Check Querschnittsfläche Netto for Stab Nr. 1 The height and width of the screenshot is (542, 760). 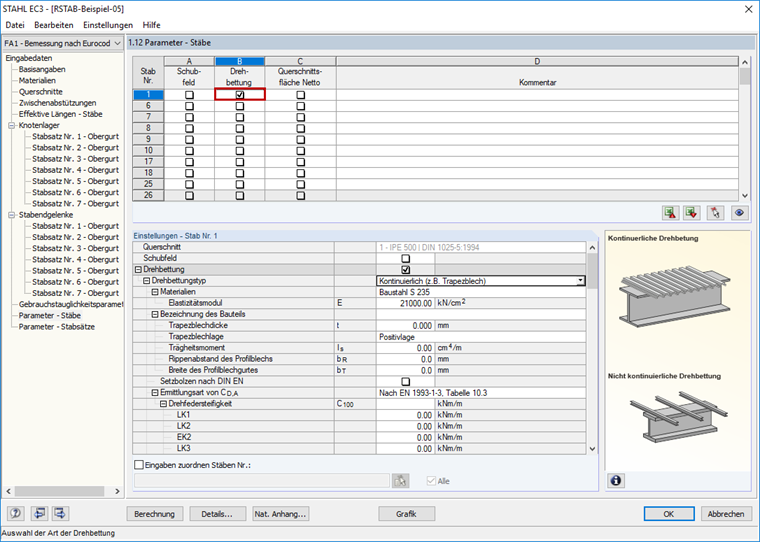(301, 95)
